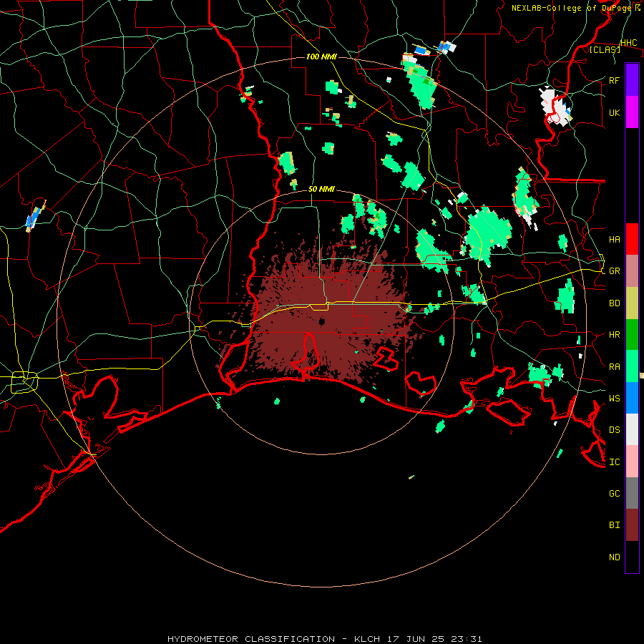Screen dimensions: 644x644
Task: Click the 50 NMI range ring label
Action: pos(321,189)
